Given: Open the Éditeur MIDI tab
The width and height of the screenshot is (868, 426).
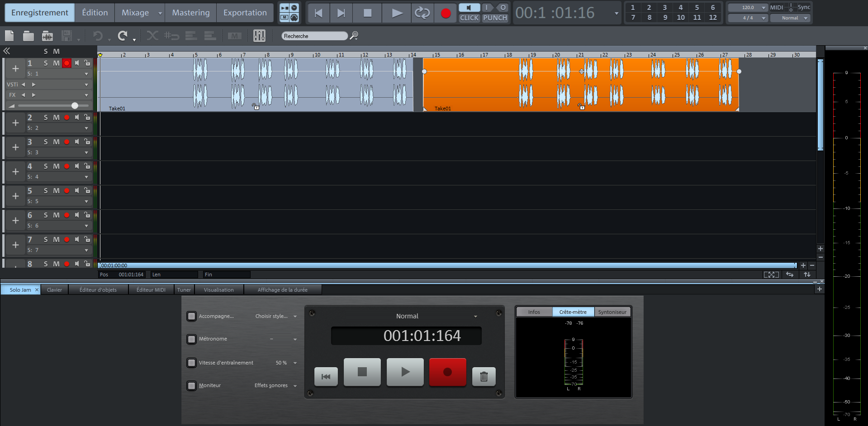Looking at the screenshot, I should (151, 290).
